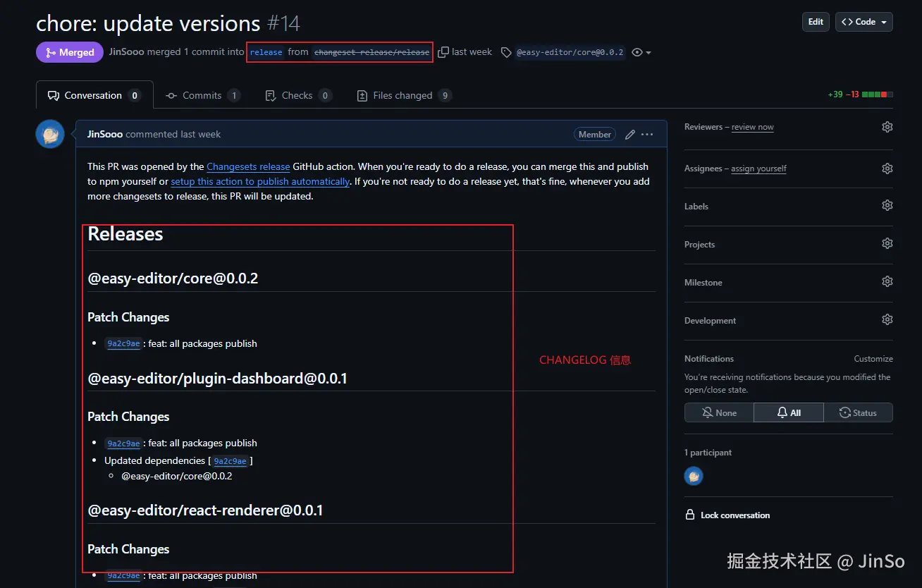Click the nested @easy-editor/core@0.0.2 dependency item
This screenshot has height=588, width=922.
(177, 477)
